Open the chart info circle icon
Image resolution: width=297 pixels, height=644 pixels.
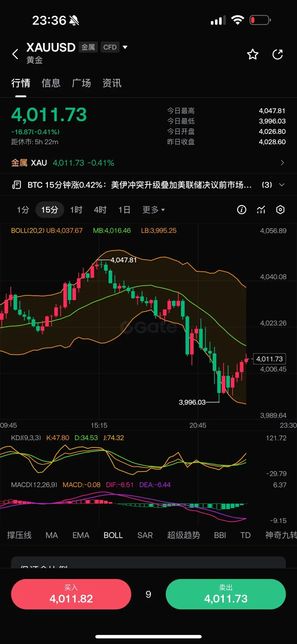pyautogui.click(x=242, y=210)
